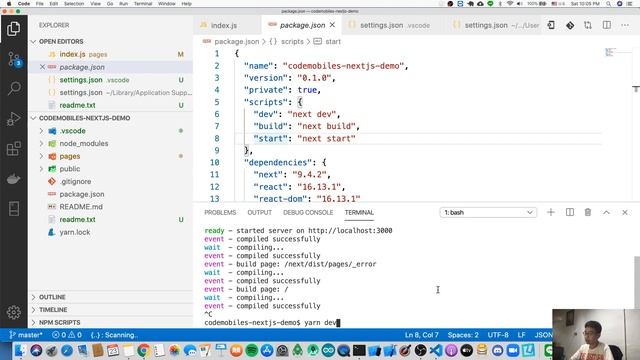Collapse the Open Editors section
Screen dimensions: 640x360
tap(34, 42)
